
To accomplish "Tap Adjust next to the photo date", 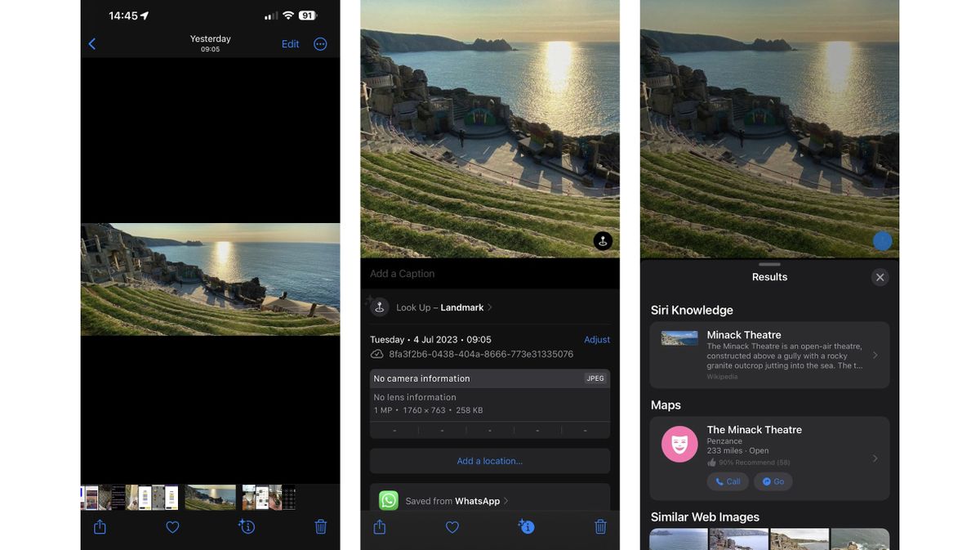I will [x=596, y=338].
